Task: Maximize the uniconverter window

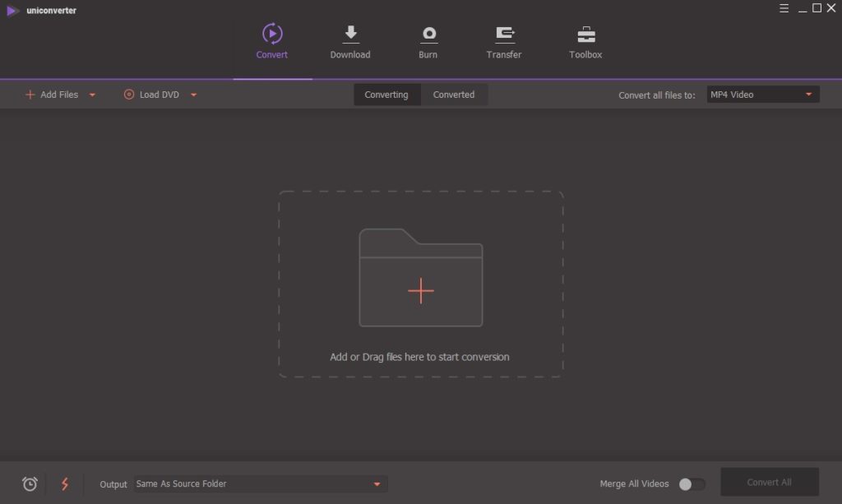Action: [817, 8]
